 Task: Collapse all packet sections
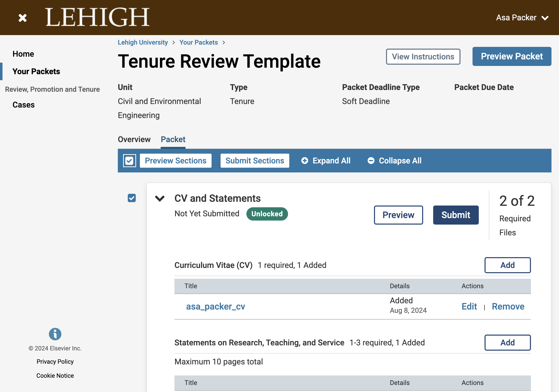[x=395, y=161]
